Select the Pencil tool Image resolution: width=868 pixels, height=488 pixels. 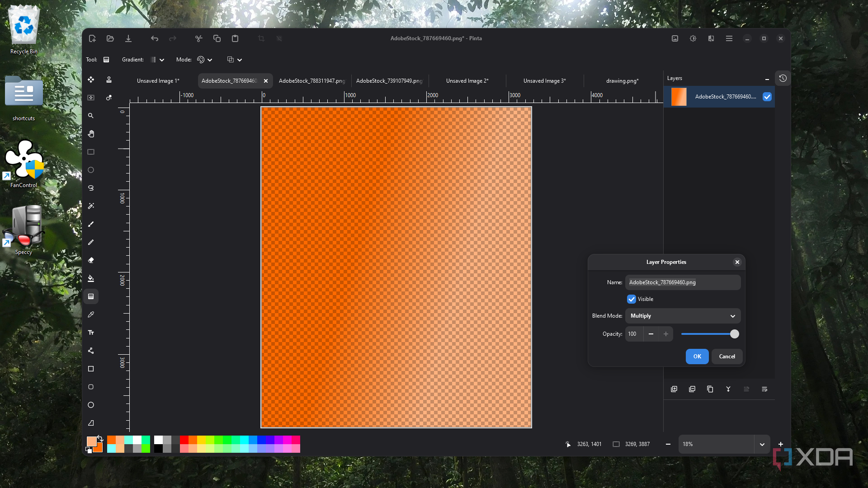91,242
